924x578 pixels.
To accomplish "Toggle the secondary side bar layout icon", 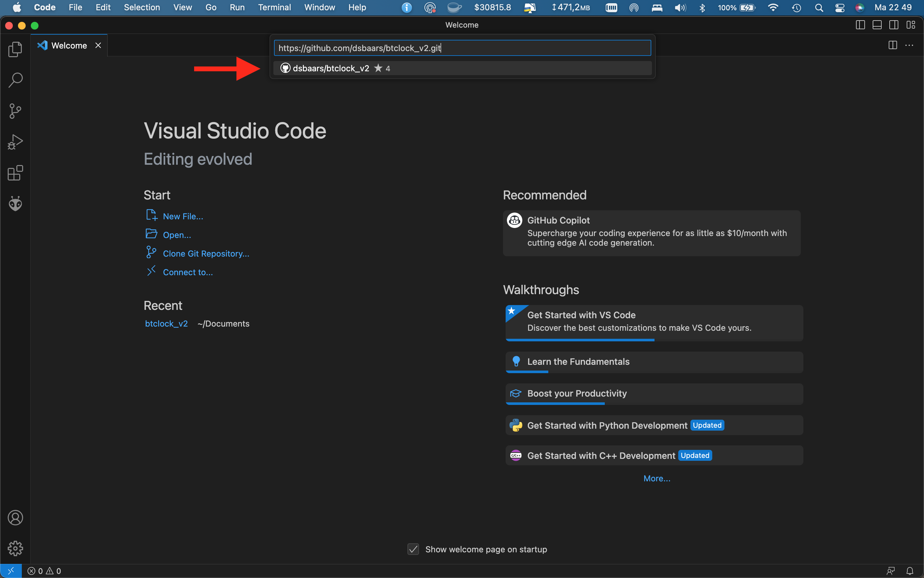I will 894,25.
